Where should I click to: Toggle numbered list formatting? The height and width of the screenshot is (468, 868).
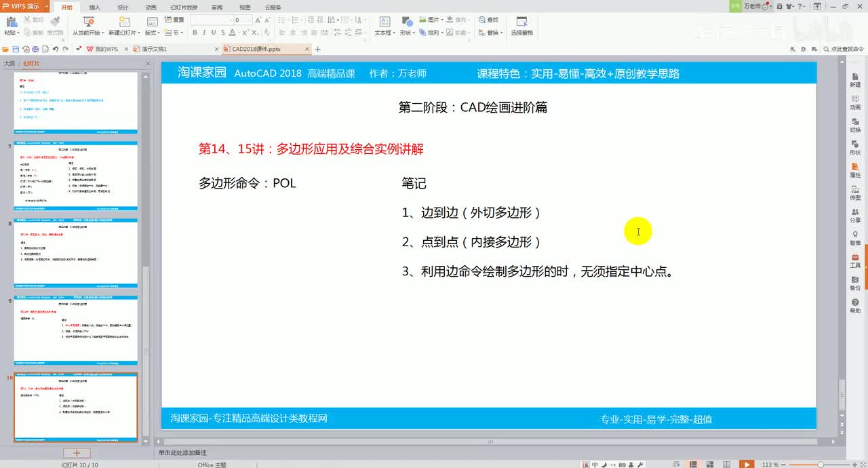(x=296, y=20)
